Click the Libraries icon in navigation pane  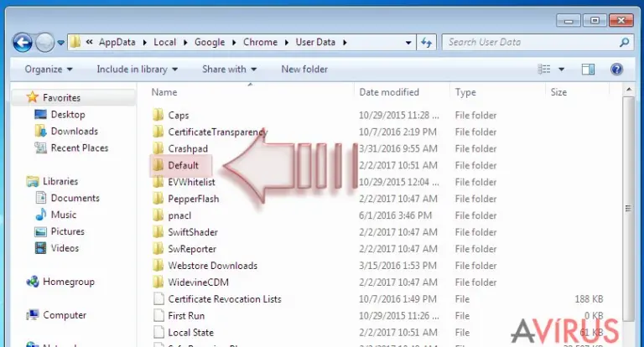(x=33, y=181)
